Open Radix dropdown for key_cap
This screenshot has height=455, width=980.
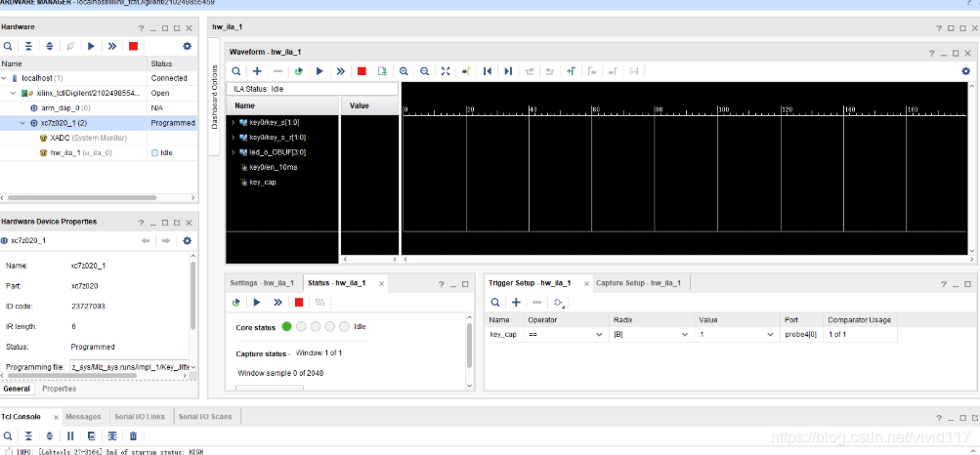click(x=684, y=335)
